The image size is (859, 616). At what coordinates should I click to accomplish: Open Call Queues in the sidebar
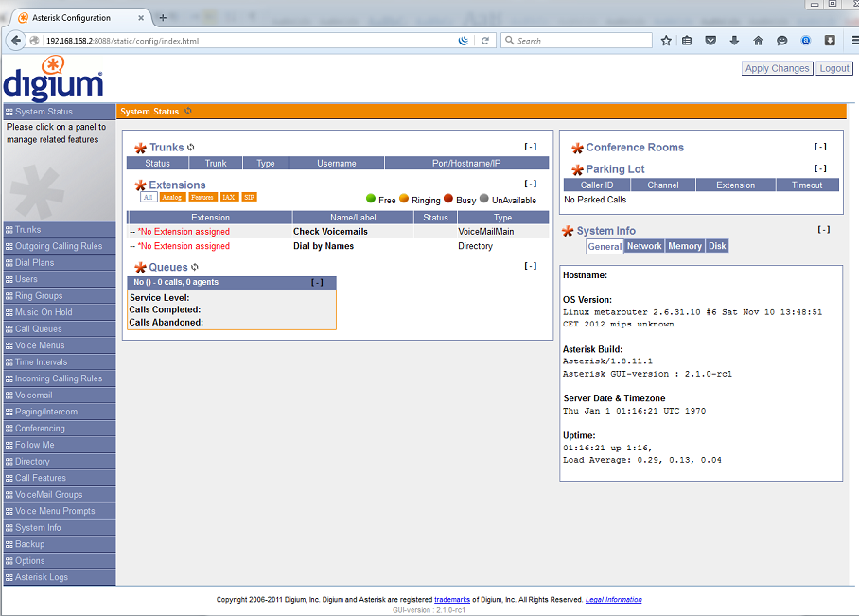(60, 329)
